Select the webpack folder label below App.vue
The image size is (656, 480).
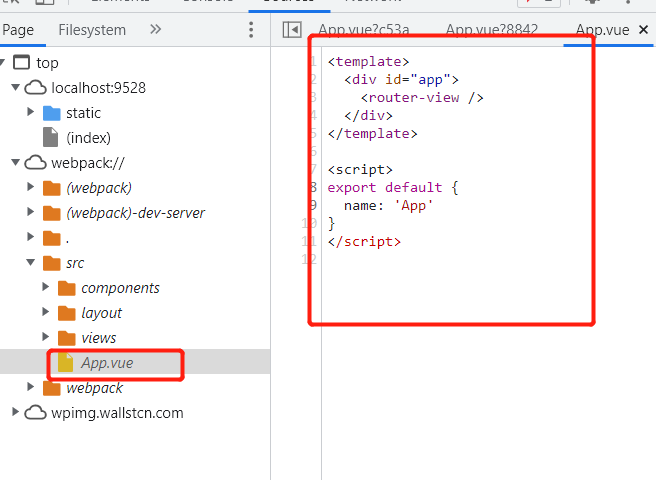pos(95,388)
